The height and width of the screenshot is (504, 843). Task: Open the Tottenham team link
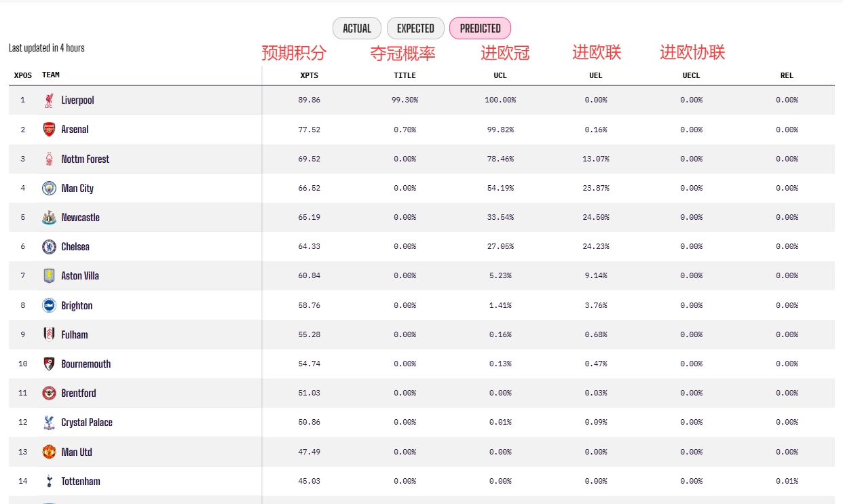coord(81,481)
